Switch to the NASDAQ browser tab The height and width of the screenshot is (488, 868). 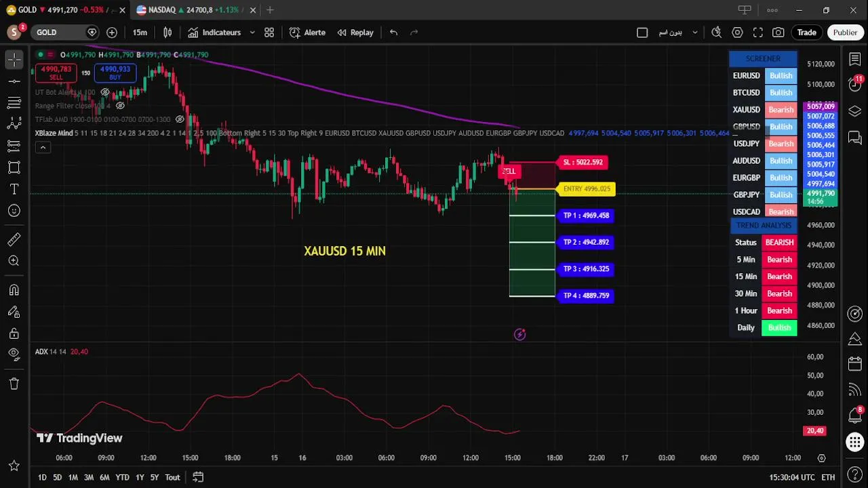[x=190, y=10]
